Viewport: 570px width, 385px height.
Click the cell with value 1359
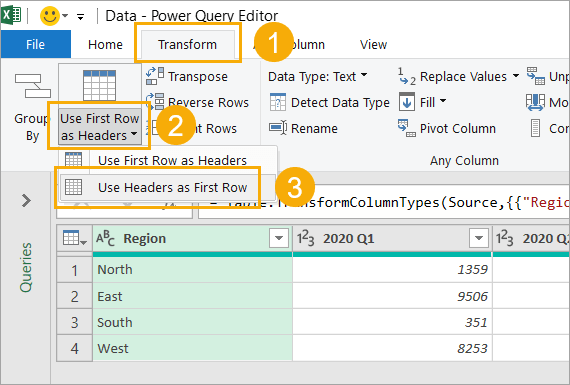(392, 270)
